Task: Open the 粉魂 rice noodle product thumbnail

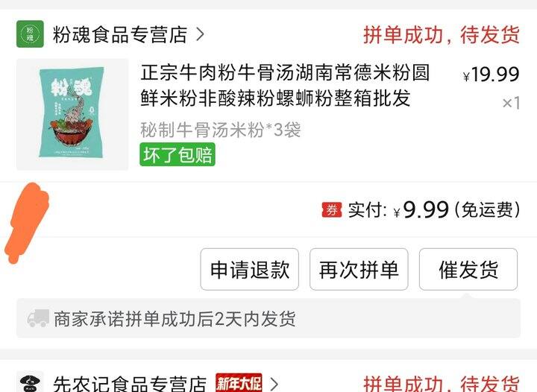Action: (x=72, y=114)
